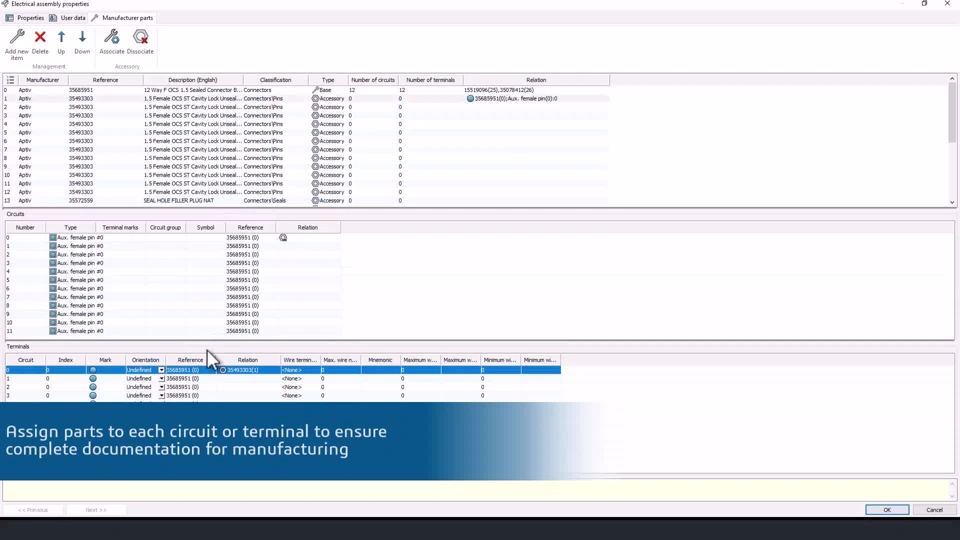This screenshot has width=960, height=540.
Task: Click the Base type wrench icon in row 0
Action: coord(315,90)
